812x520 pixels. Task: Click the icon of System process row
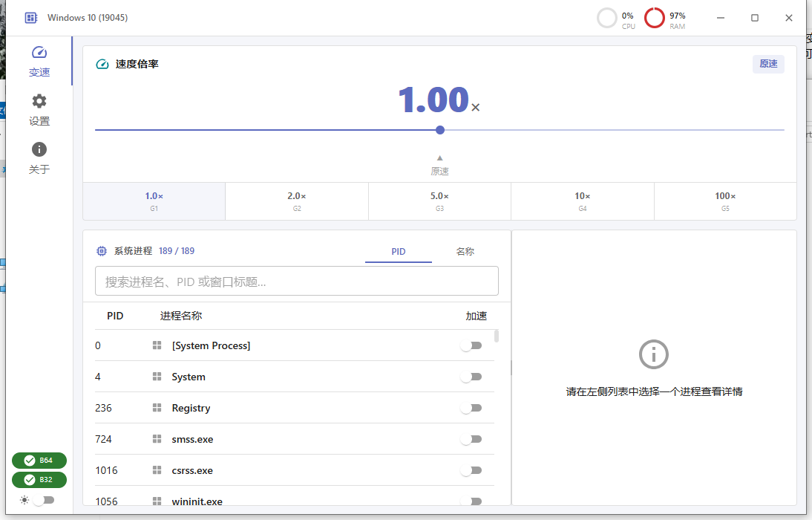coord(157,377)
